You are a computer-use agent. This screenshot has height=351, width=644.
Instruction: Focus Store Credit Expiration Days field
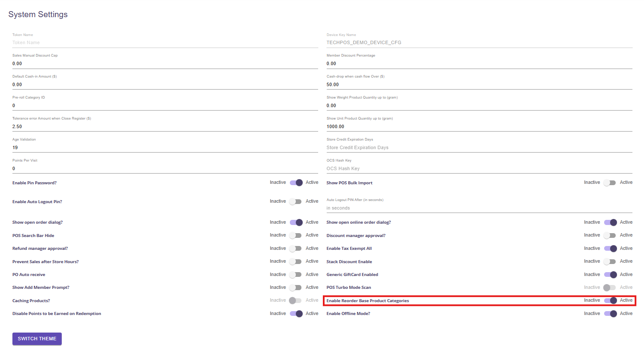pyautogui.click(x=479, y=147)
